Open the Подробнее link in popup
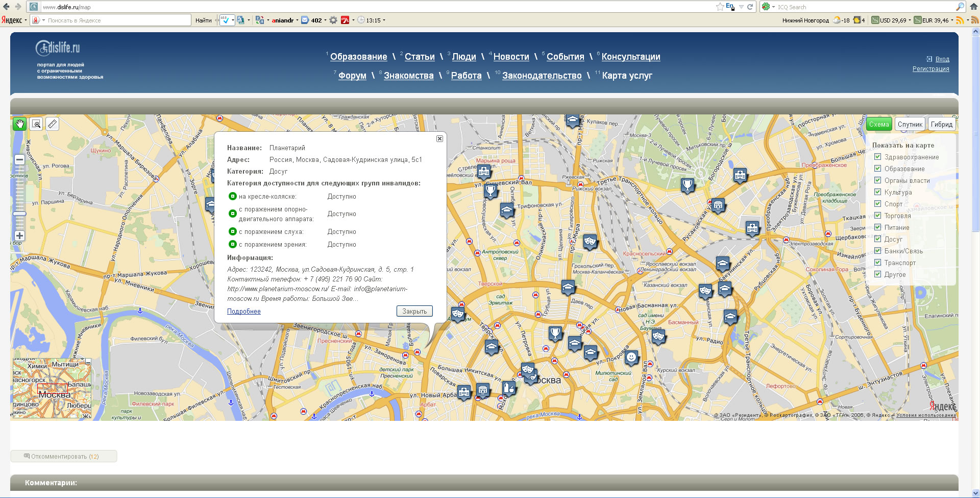Screen dimensions: 980x498 [244, 311]
